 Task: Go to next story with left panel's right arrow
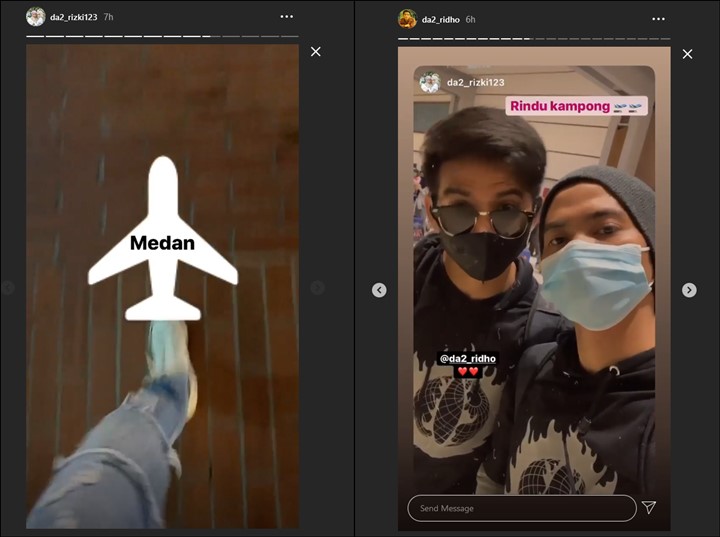click(x=317, y=288)
